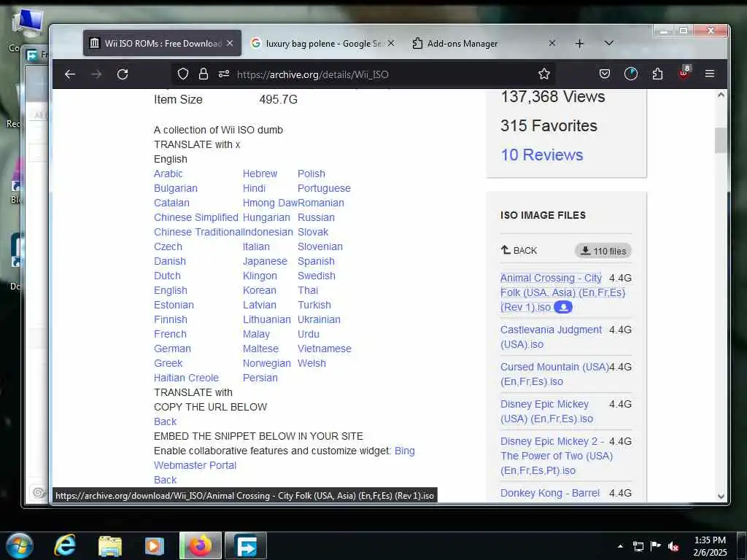This screenshot has width=747, height=560.
Task: Open Disney Epic Mickey (USA) iso link
Action: [546, 411]
